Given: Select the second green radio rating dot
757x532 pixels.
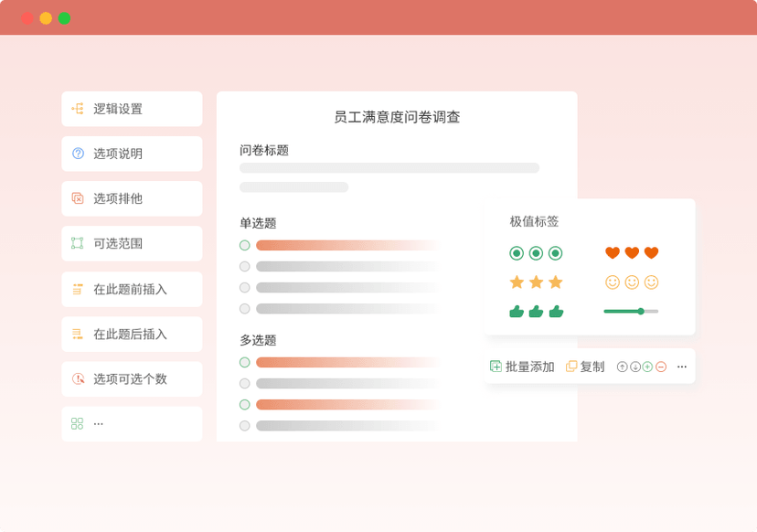Looking at the screenshot, I should (536, 253).
